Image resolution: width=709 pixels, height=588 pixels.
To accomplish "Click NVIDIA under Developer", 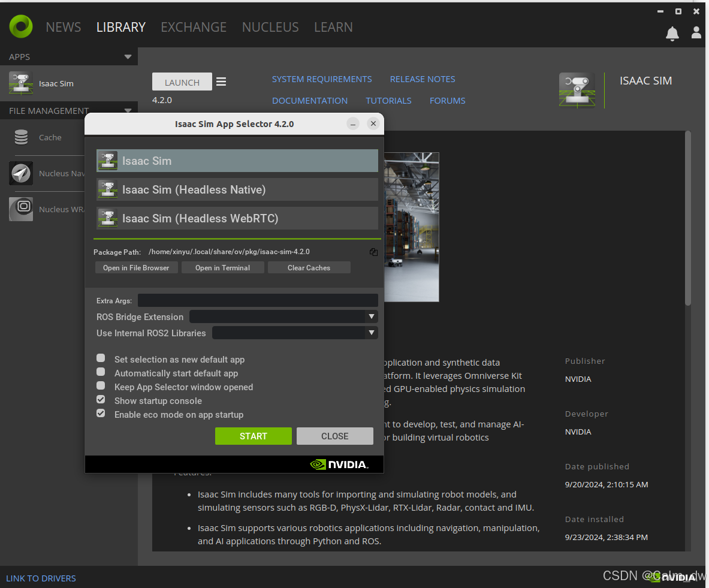I will coord(578,432).
